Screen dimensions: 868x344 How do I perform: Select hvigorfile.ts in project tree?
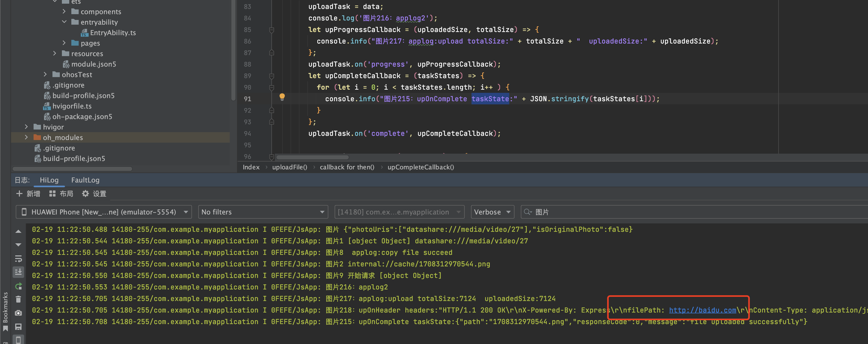click(72, 106)
